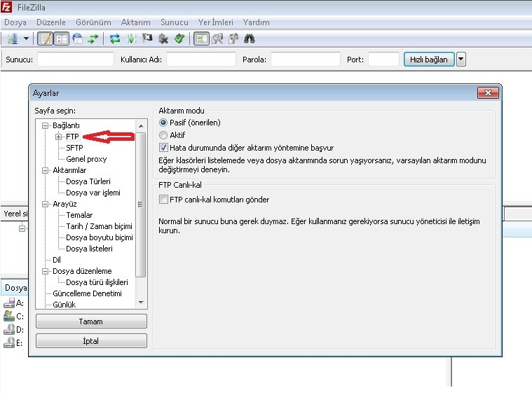The height and width of the screenshot is (395, 532).
Task: Select the Pasif (önerilen) radio button
Action: pos(164,123)
